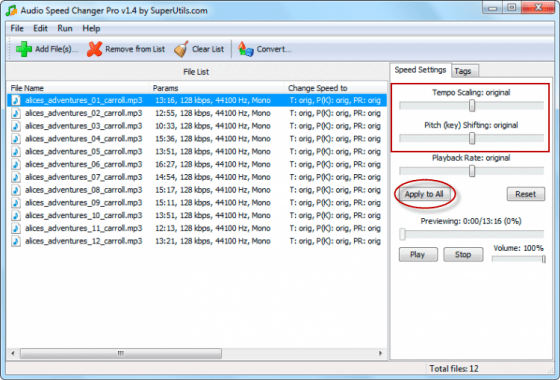Click music note icon of alices_adventures_08_carroll.mp3

16,190
